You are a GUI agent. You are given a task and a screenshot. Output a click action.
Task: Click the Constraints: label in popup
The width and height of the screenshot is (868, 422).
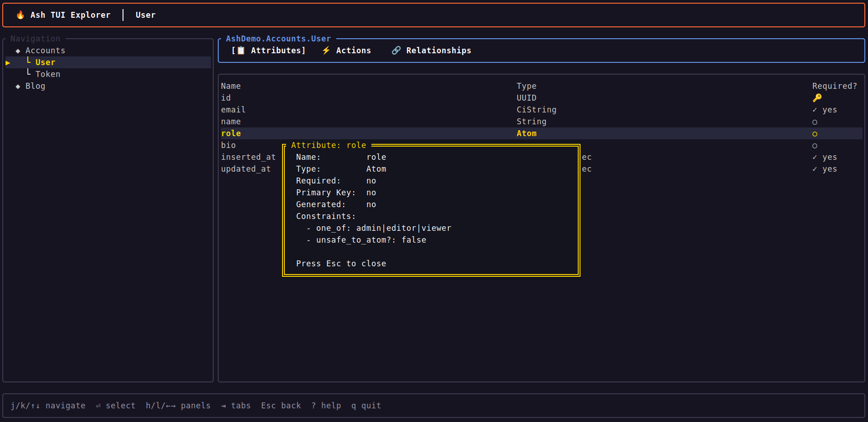tap(326, 216)
